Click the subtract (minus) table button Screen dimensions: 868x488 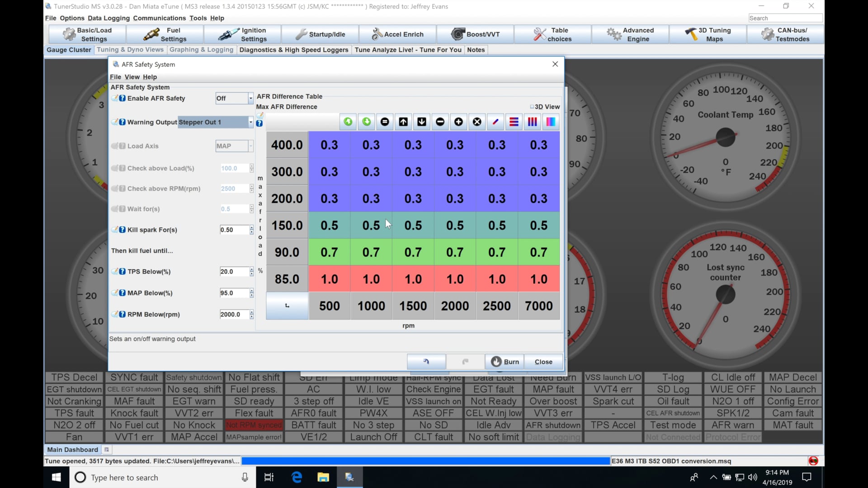(x=440, y=122)
